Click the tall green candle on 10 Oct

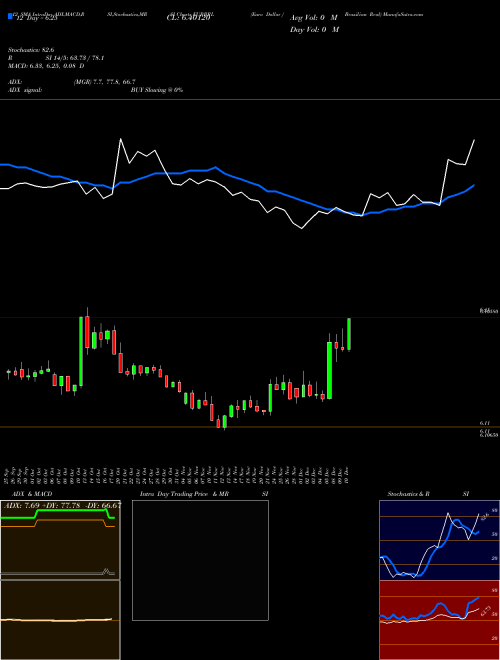click(x=81, y=351)
